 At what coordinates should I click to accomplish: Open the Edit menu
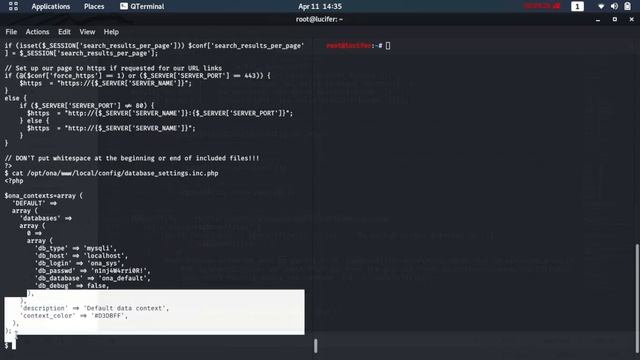click(64, 32)
